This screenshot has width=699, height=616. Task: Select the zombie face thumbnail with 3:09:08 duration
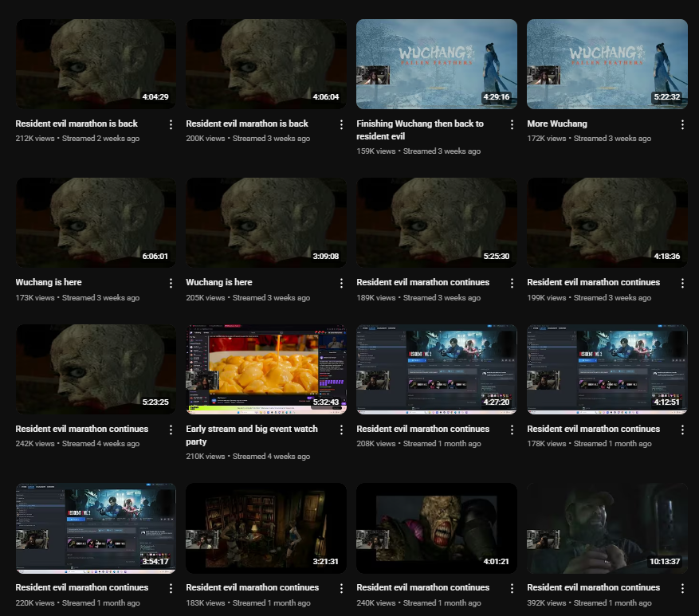(266, 223)
